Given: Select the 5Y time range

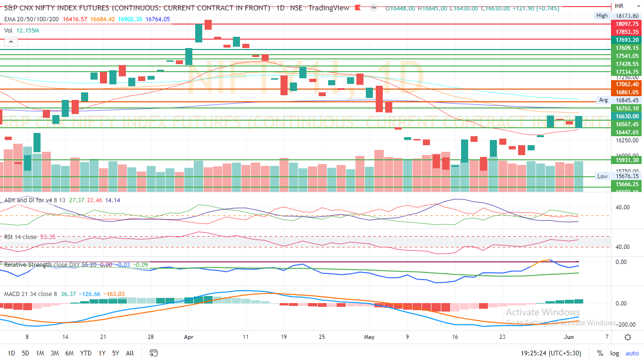Looking at the screenshot, I should (116, 353).
